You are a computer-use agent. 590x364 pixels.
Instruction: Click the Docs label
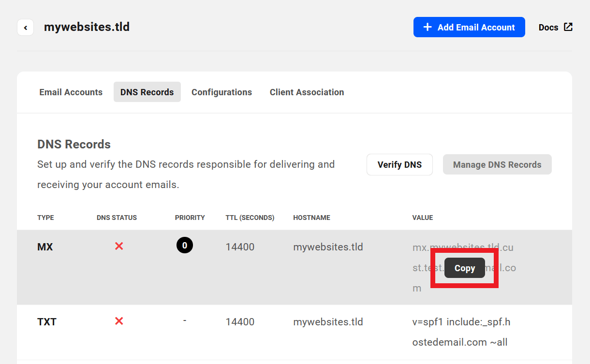(x=548, y=27)
